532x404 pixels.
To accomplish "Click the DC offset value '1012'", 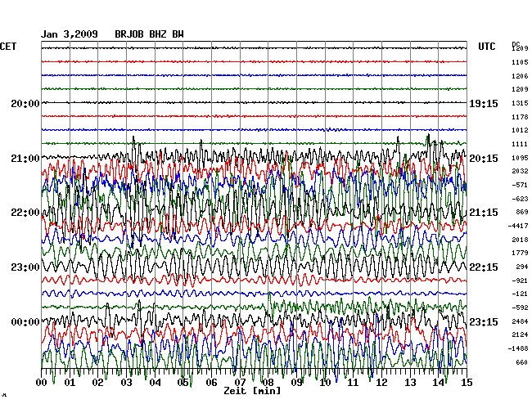I will [x=520, y=130].
